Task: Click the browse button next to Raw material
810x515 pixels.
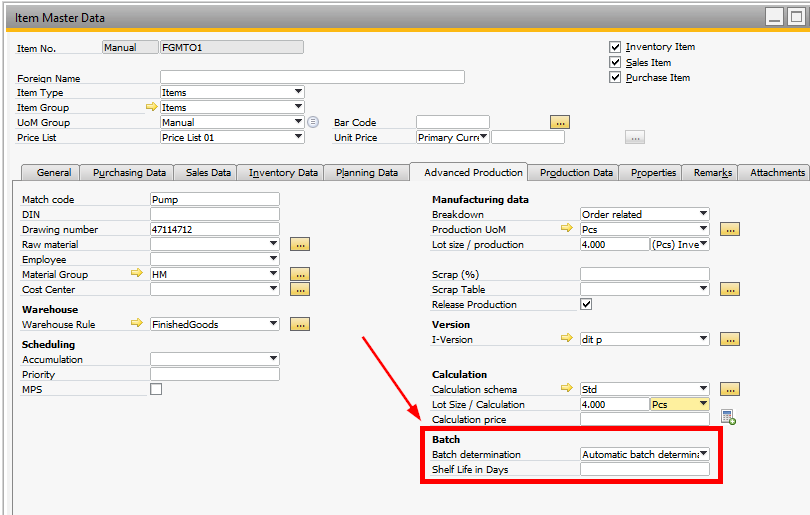Action: (x=300, y=244)
